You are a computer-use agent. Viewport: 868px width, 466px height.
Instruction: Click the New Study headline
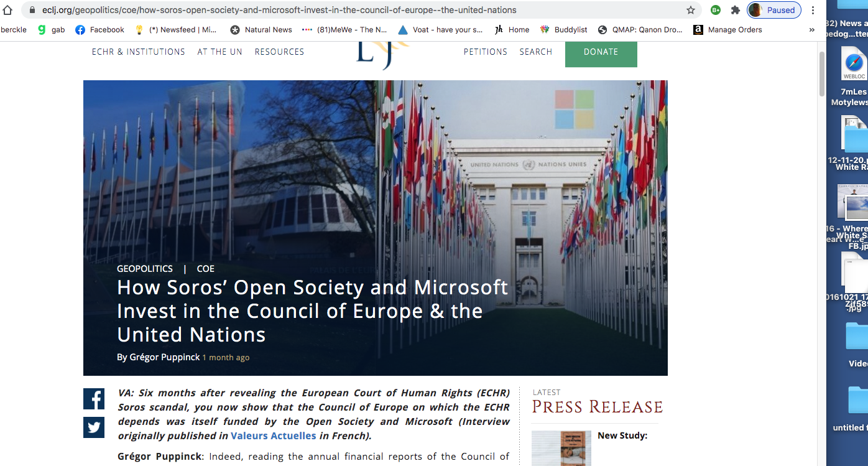point(622,436)
